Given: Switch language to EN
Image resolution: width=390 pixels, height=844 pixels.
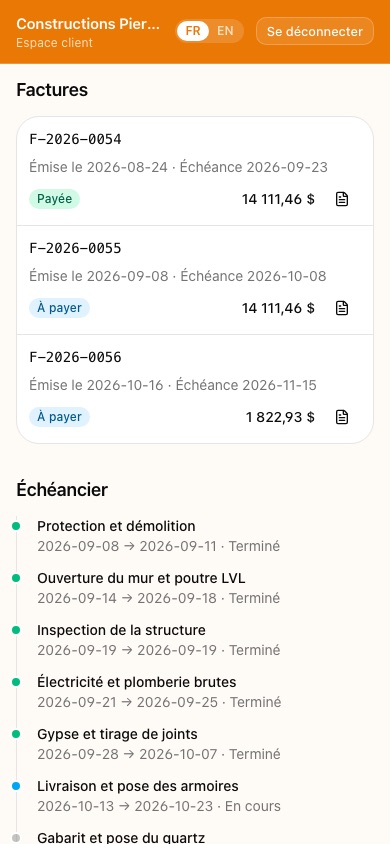Looking at the screenshot, I should click(x=225, y=31).
